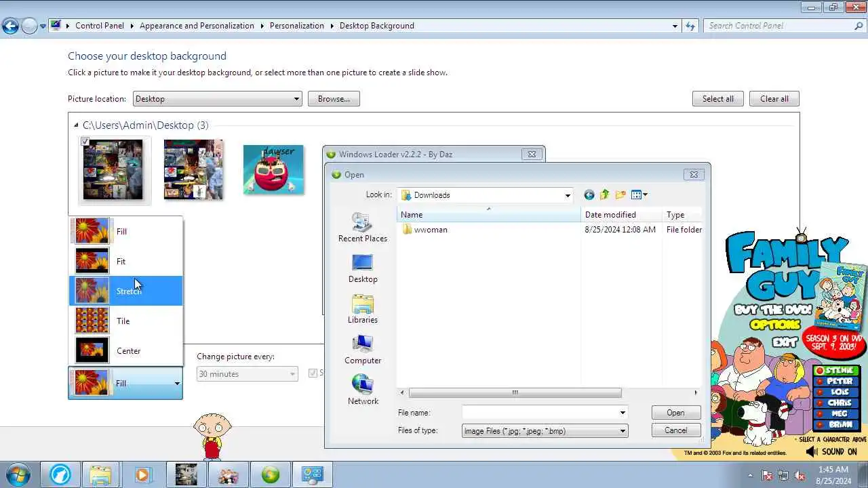Viewport: 868px width, 488px height.
Task: Switch to the Personalization taskbar icon
Action: 313,475
